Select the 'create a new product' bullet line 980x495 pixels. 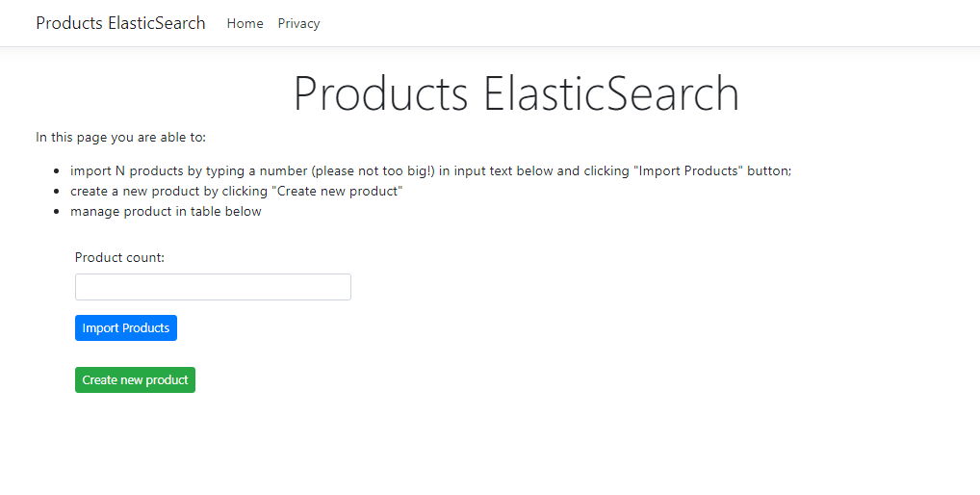point(236,191)
